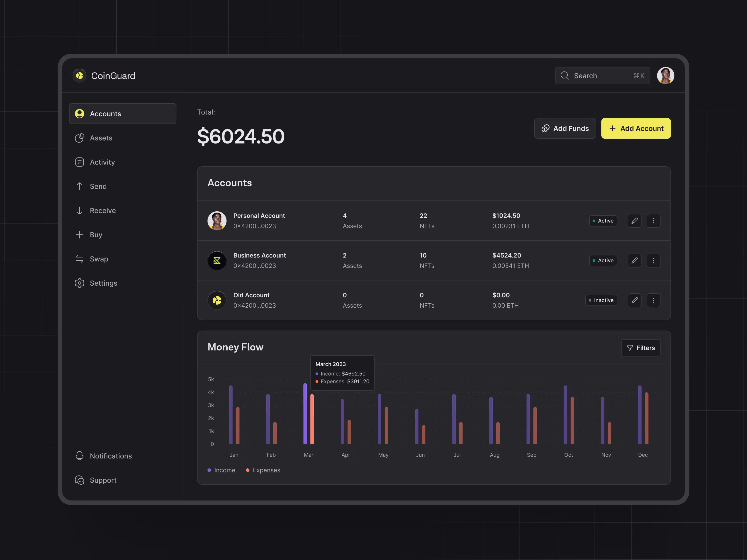Open the Money Flow Filters dropdown

(640, 348)
